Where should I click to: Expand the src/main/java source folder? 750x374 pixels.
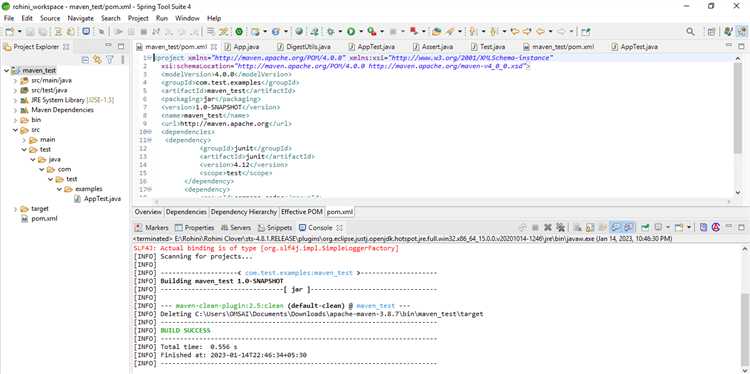pyautogui.click(x=16, y=80)
